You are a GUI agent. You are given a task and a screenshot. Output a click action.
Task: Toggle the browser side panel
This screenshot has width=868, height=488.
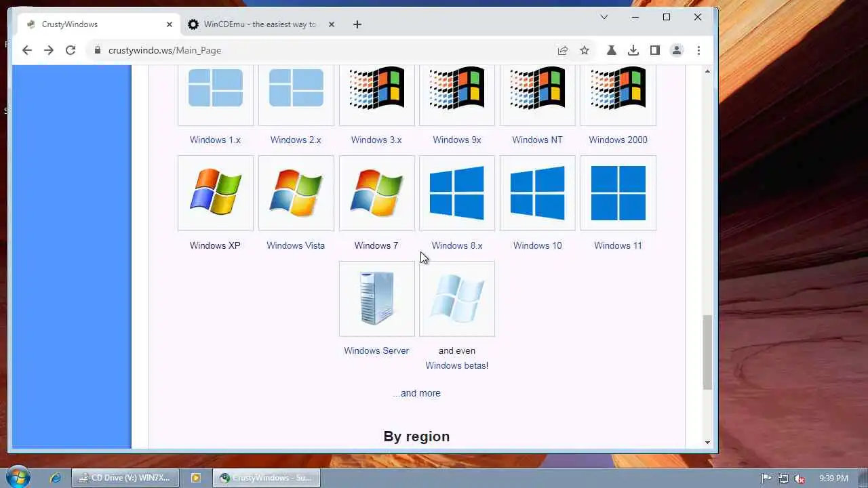[655, 50]
